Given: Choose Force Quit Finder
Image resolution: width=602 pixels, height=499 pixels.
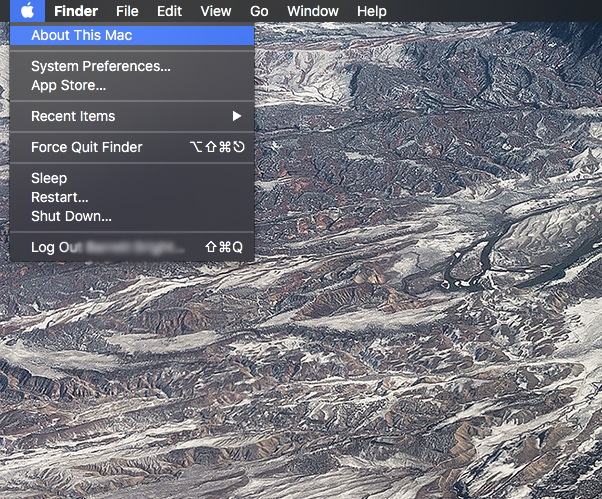Looking at the screenshot, I should click(x=86, y=147).
